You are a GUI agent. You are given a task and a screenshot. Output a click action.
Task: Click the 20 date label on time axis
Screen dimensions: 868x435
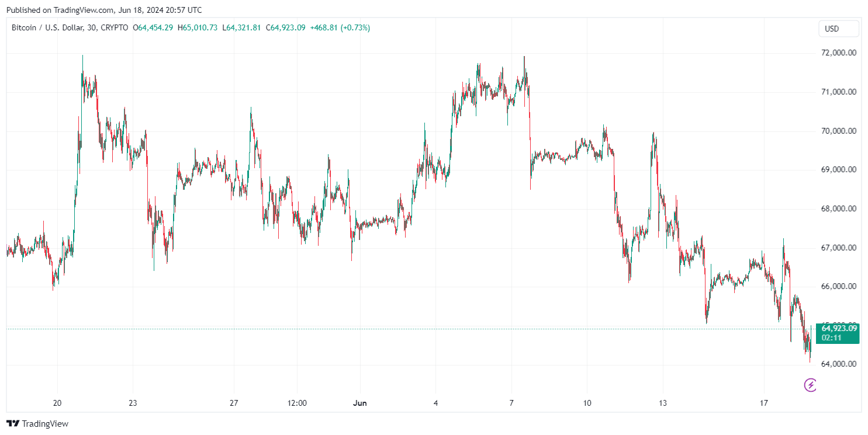57,403
